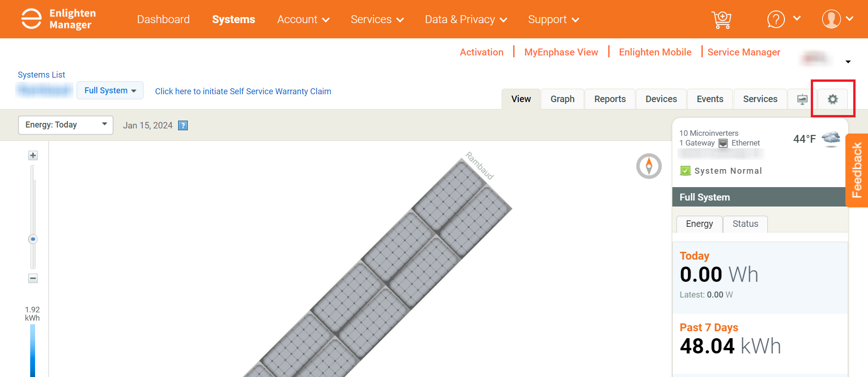Image resolution: width=868 pixels, height=377 pixels.
Task: Click the Ethernet gateway icon
Action: tap(723, 143)
